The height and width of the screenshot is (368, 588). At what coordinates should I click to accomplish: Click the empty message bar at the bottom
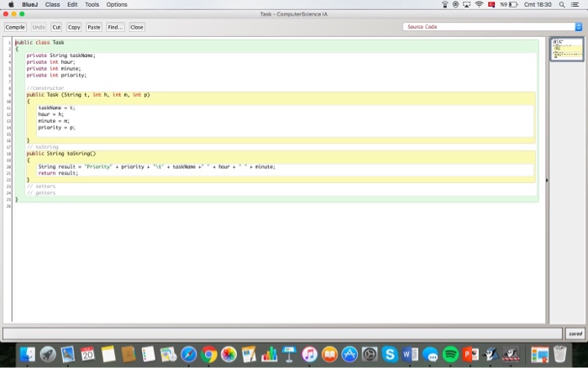[283, 334]
